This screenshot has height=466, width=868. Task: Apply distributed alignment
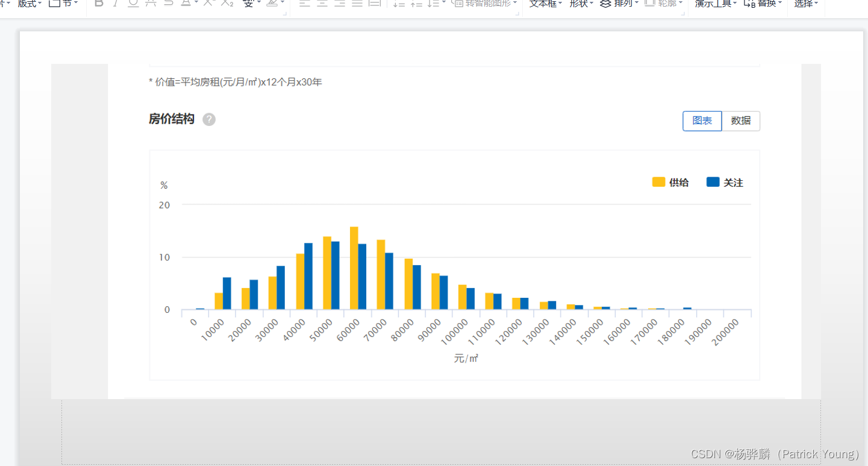tap(375, 3)
